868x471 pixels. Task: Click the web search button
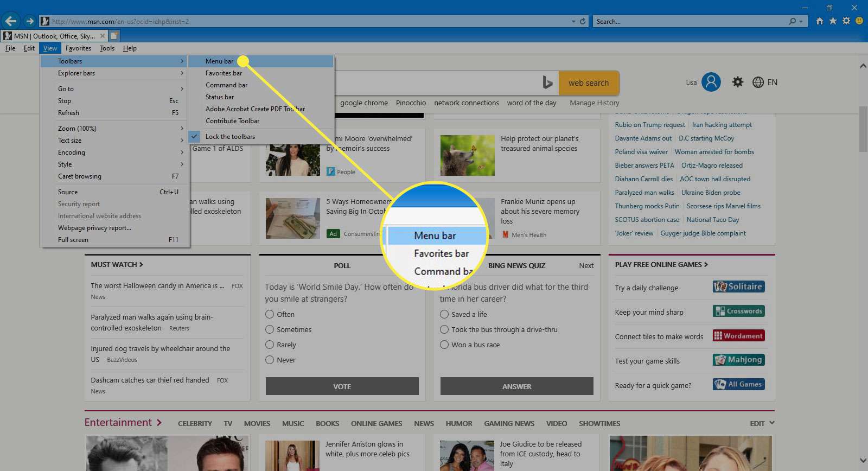[x=589, y=83]
